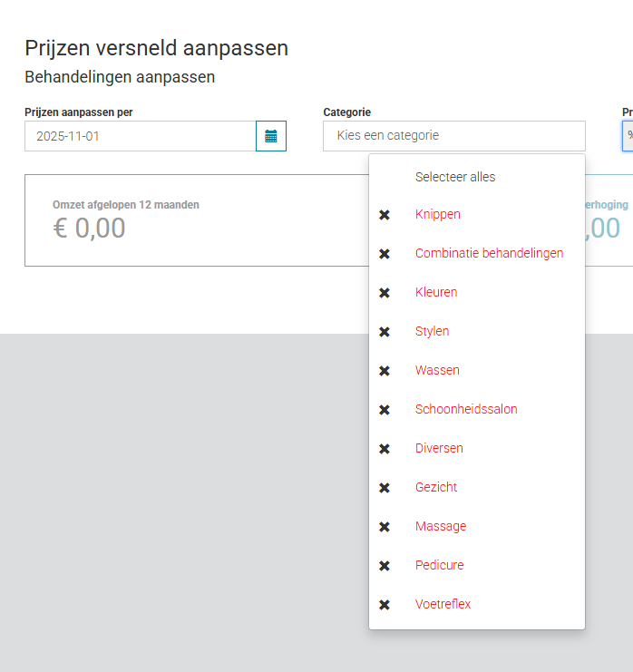Click the X icon beside Schoonheidssalon
This screenshot has height=672, width=633.
click(385, 410)
